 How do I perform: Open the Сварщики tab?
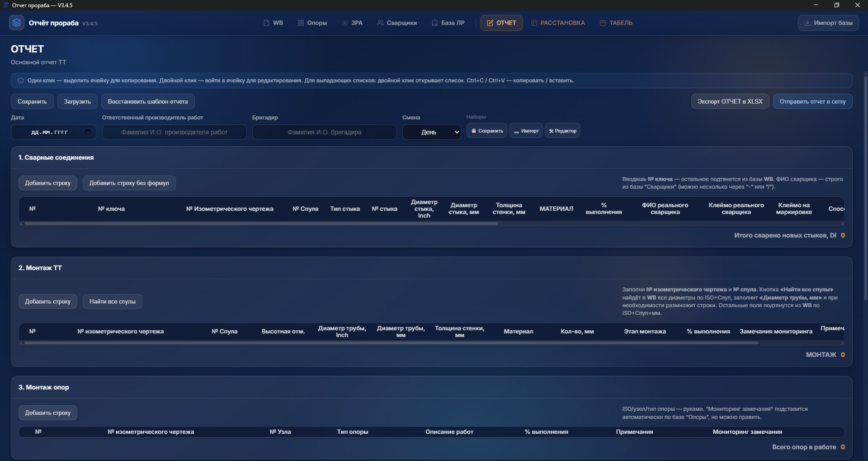(x=396, y=23)
